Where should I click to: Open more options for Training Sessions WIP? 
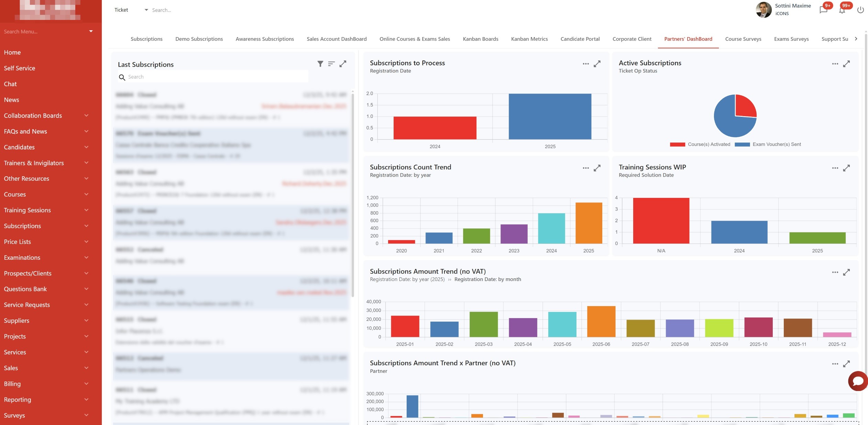click(x=835, y=168)
